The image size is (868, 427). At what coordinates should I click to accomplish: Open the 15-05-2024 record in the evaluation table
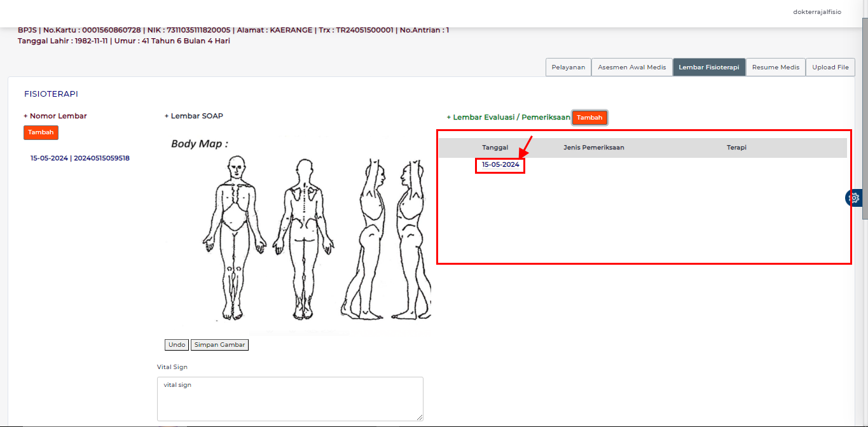(x=500, y=165)
